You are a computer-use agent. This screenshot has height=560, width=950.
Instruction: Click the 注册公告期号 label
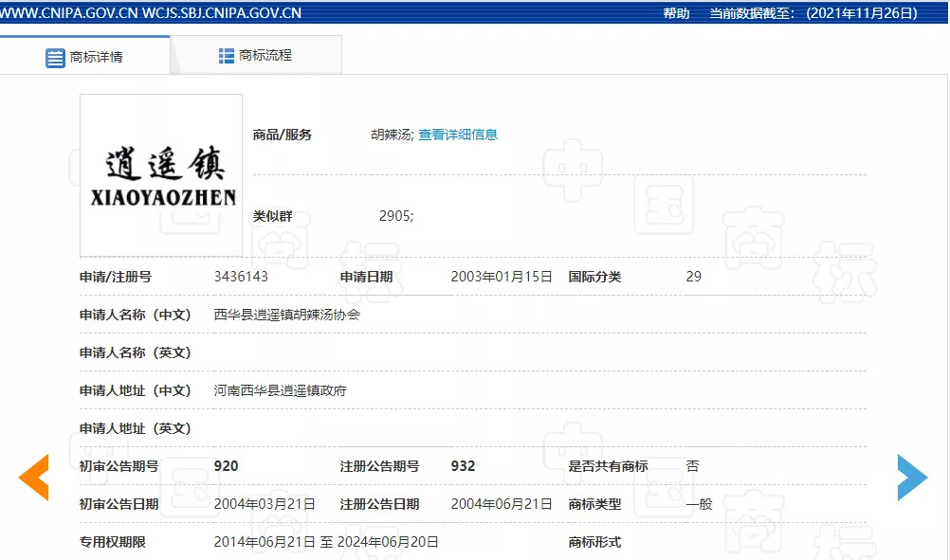380,466
